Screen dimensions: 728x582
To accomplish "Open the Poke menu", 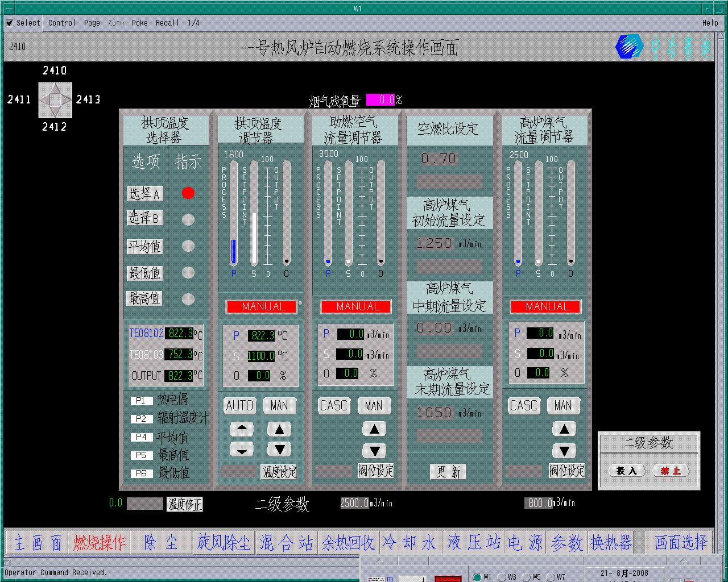I will (x=140, y=23).
